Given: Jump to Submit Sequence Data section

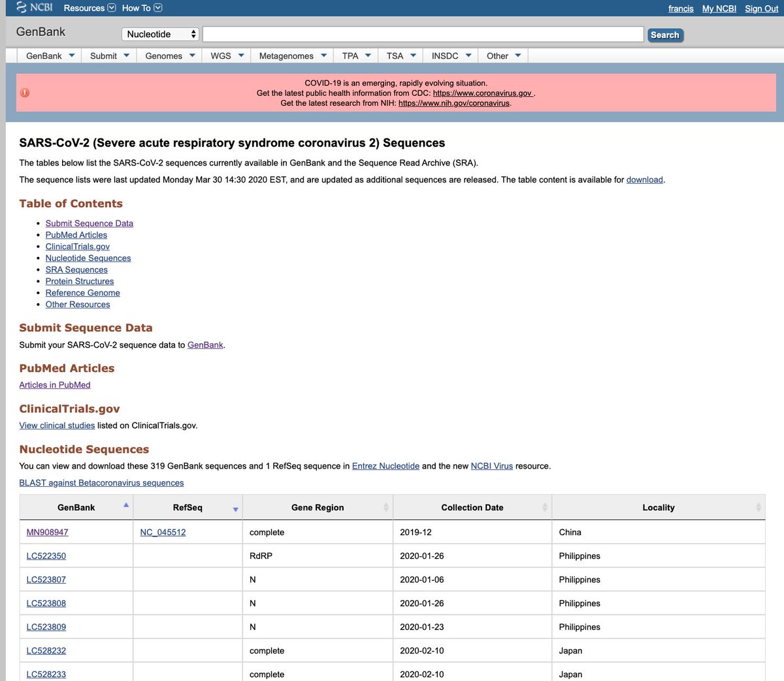Looking at the screenshot, I should pyautogui.click(x=90, y=223).
